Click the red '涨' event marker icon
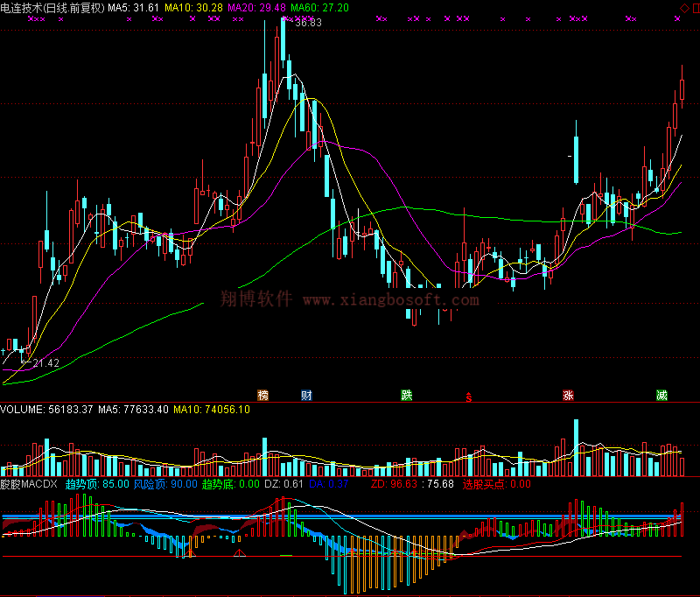The image size is (700, 597). (x=568, y=396)
